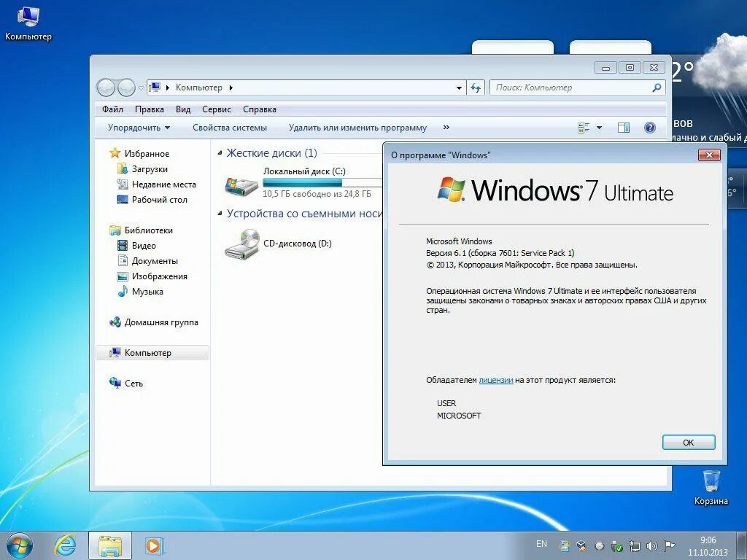Open the Упорядочить dropdown
The image size is (747, 560).
pos(139,128)
